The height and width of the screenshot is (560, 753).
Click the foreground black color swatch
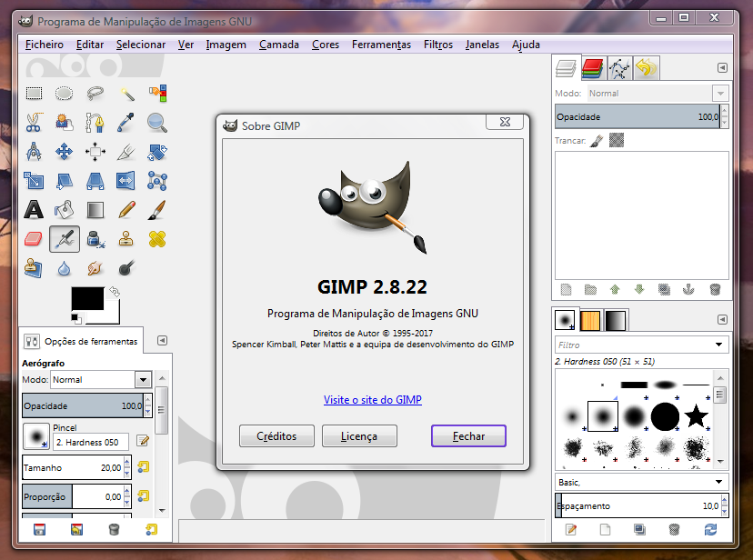[x=87, y=298]
